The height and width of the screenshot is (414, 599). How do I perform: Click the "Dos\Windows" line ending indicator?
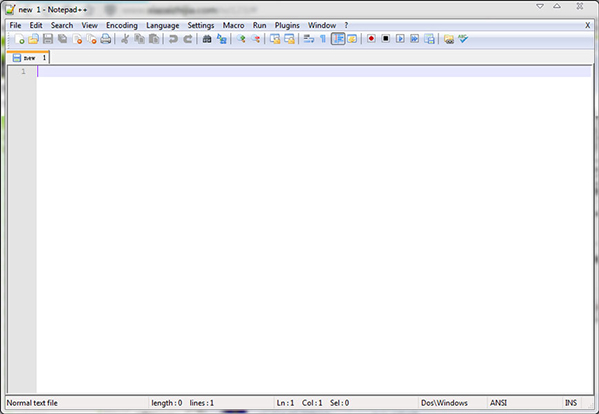444,403
